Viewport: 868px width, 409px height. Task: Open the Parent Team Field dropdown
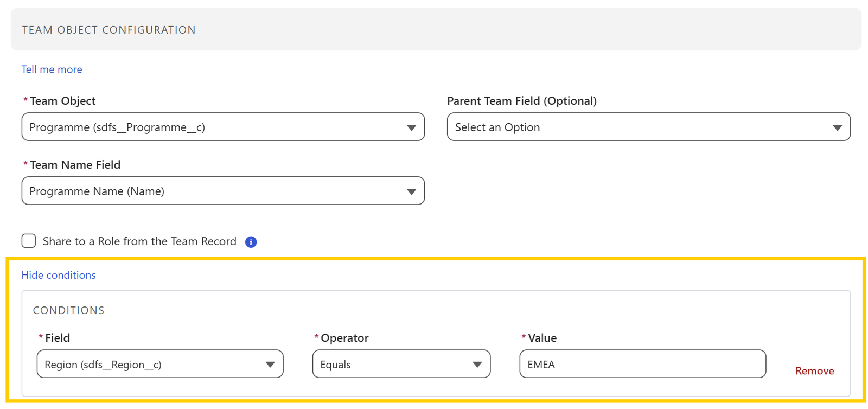(648, 127)
